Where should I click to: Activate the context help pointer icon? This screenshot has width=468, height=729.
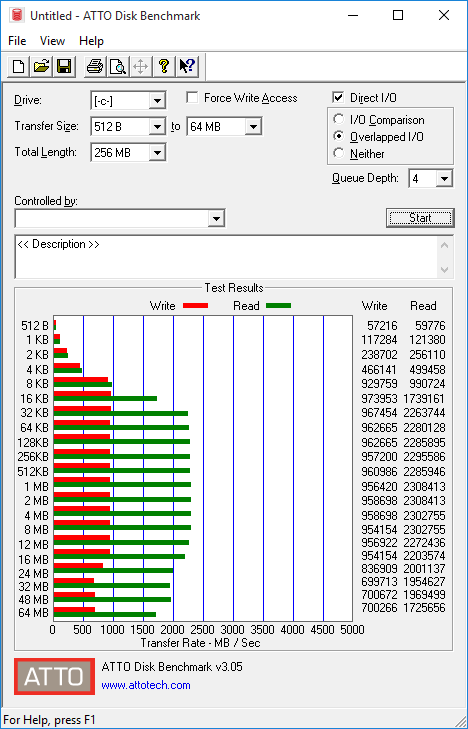pos(188,66)
